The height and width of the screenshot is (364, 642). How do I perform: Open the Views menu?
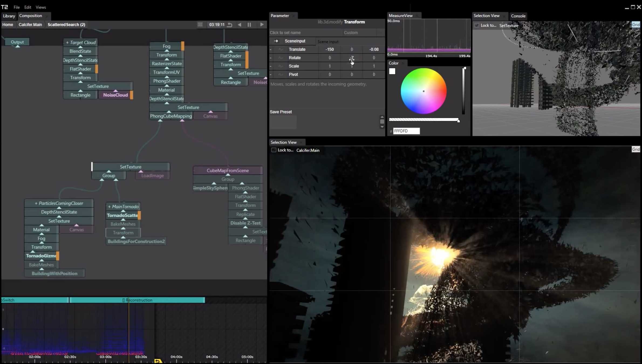coord(41,7)
